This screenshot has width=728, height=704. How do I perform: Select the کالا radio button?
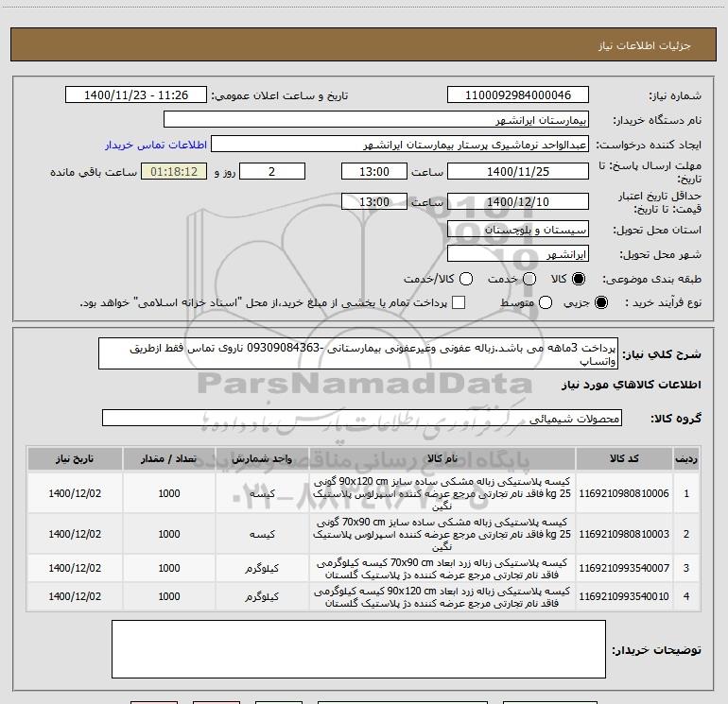click(x=579, y=279)
